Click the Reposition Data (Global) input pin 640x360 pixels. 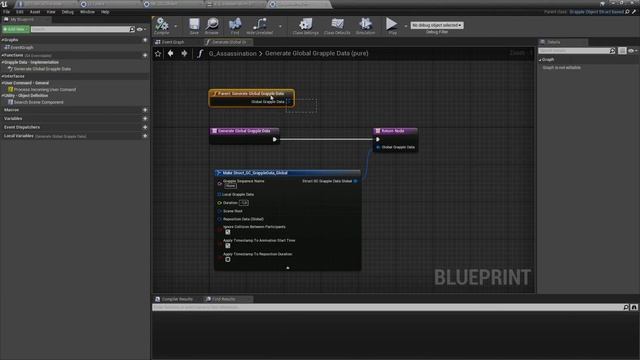tap(219, 219)
